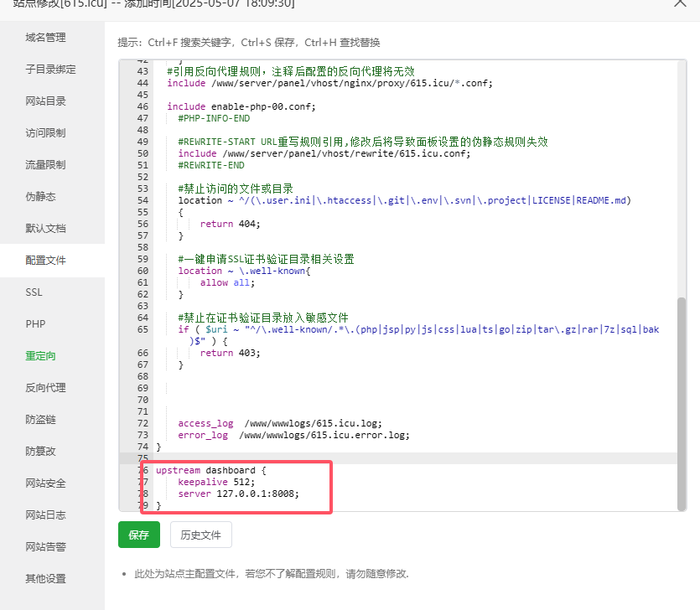Select 网站目录 in the sidebar
This screenshot has height=610, width=700.
[x=45, y=101]
